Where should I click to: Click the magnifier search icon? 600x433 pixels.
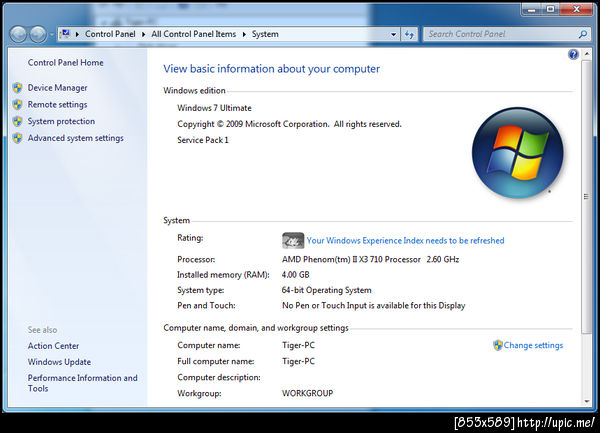[x=583, y=34]
